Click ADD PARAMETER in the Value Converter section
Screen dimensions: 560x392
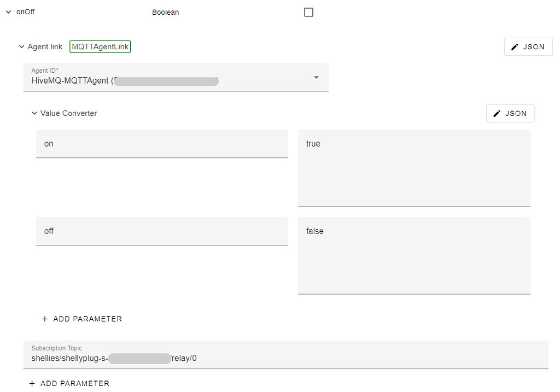82,319
